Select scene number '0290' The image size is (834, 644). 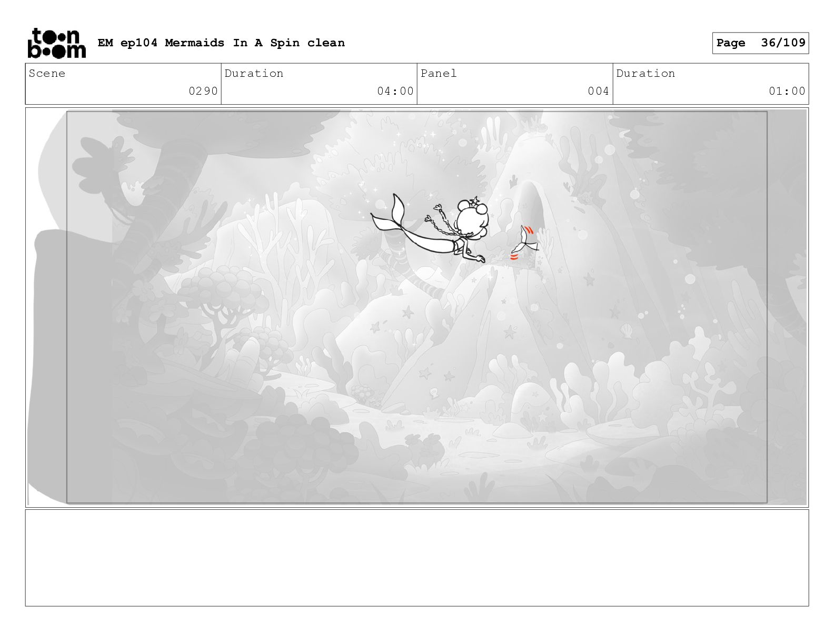tap(203, 91)
